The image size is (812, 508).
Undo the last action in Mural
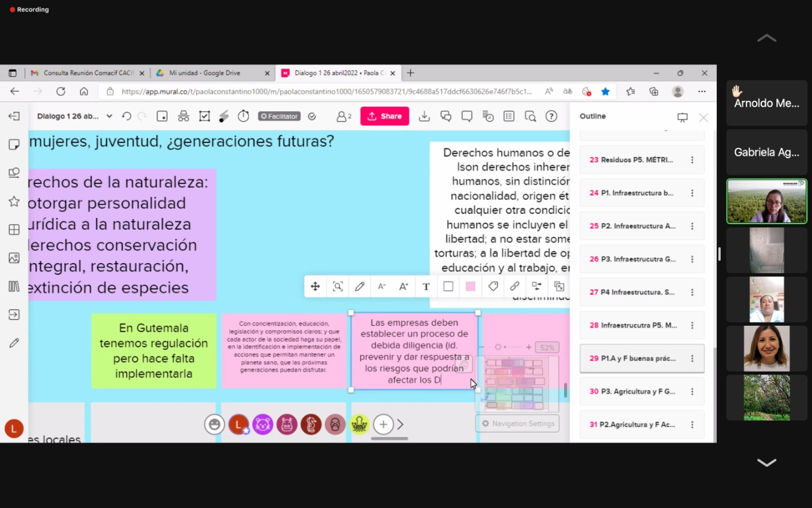click(x=126, y=116)
